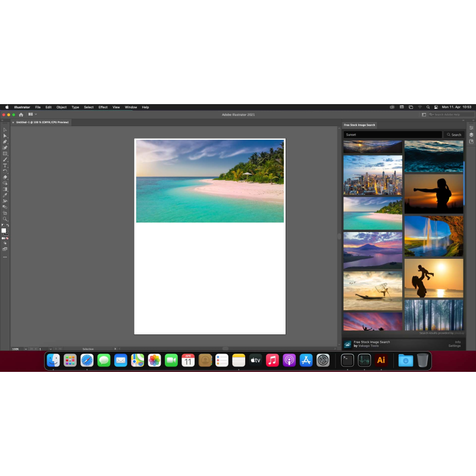Open the Effect menu
The image size is (476, 476).
click(x=103, y=107)
